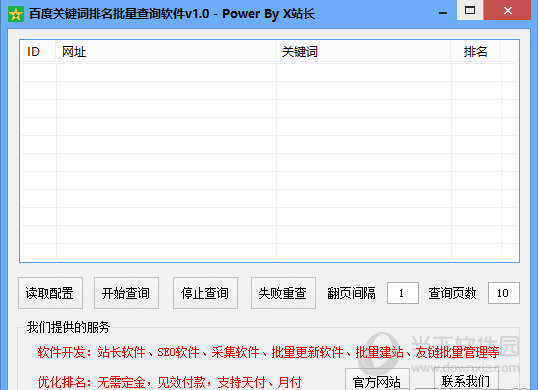Click the red 优化排名 service line
Screen dimensions: 538x390
click(169, 382)
